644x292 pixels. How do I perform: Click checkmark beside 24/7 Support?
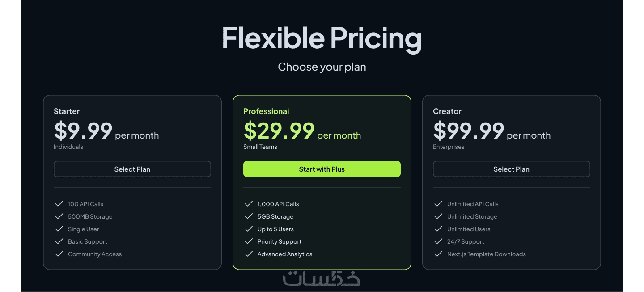[x=438, y=241]
